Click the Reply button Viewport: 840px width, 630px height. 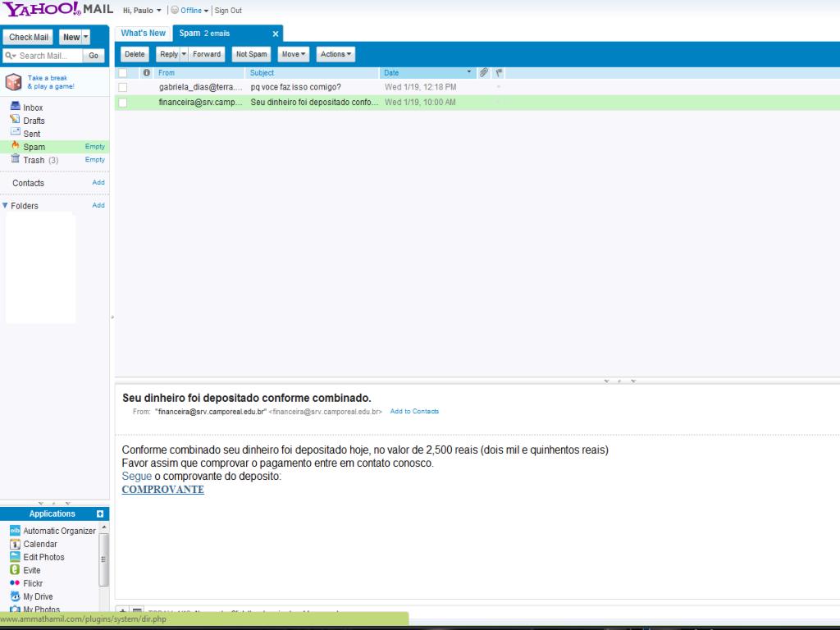coord(168,54)
